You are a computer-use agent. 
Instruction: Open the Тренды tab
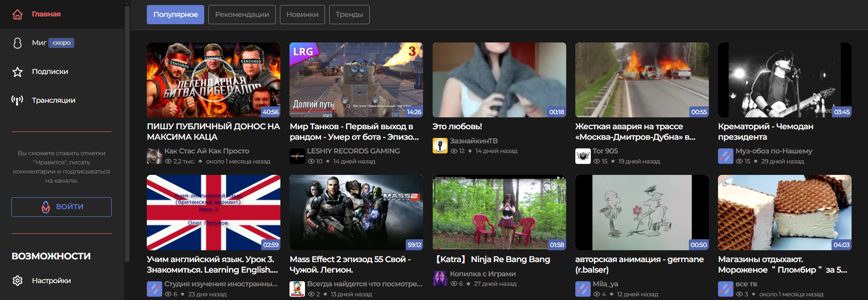349,15
